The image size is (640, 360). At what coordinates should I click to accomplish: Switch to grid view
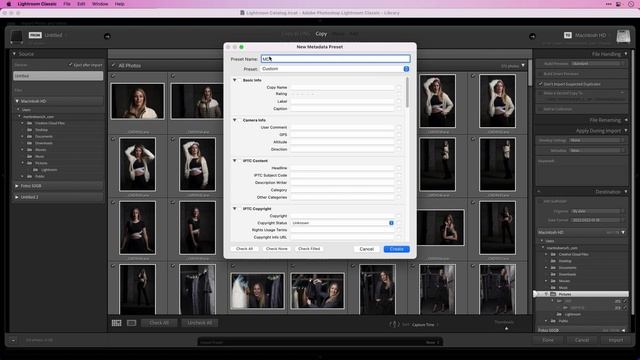point(117,323)
